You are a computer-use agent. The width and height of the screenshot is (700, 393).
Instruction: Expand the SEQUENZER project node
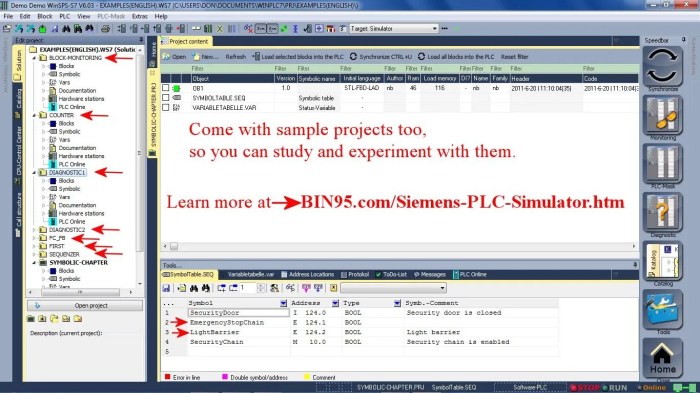[x=34, y=254]
